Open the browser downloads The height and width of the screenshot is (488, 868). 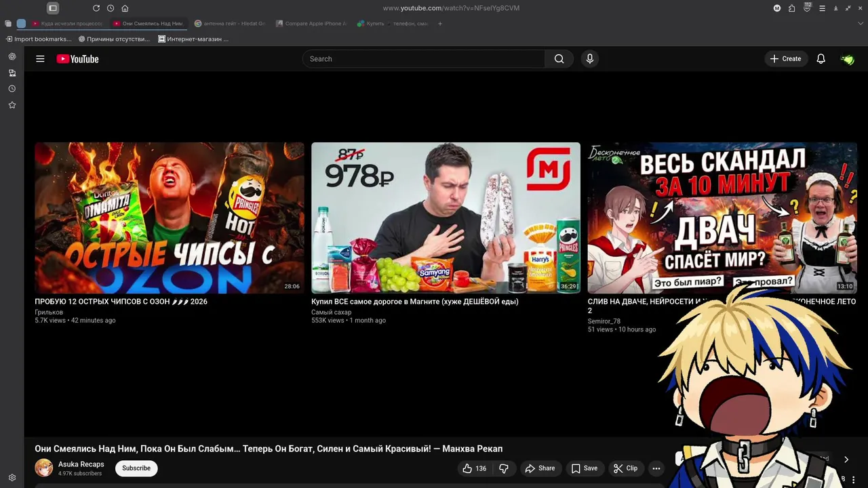click(x=835, y=8)
